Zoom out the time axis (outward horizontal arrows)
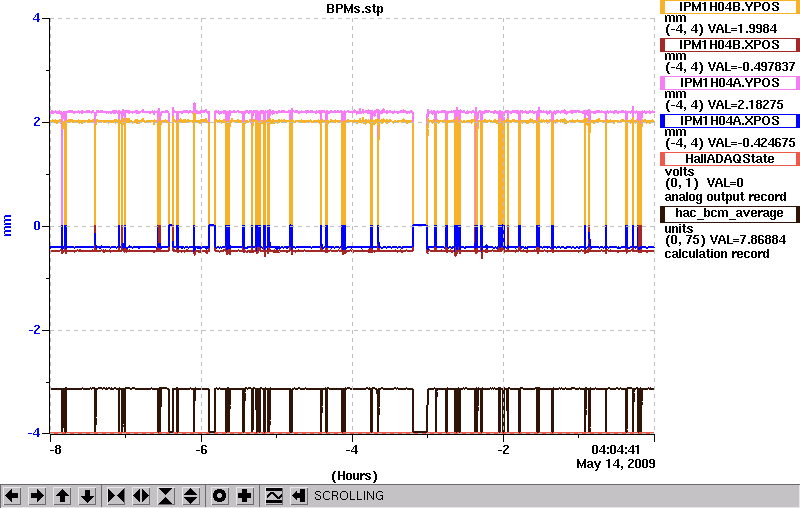This screenshot has height=508, width=800. pos(141,496)
